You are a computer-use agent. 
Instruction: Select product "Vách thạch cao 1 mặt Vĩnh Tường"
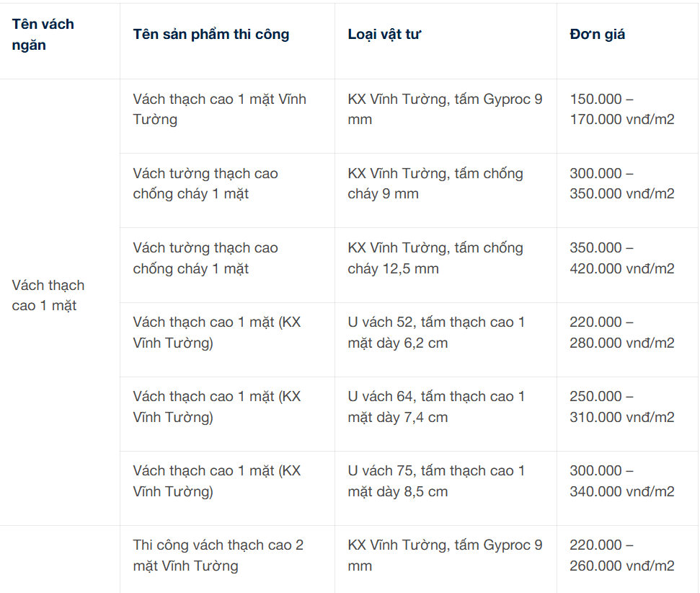tap(219, 109)
